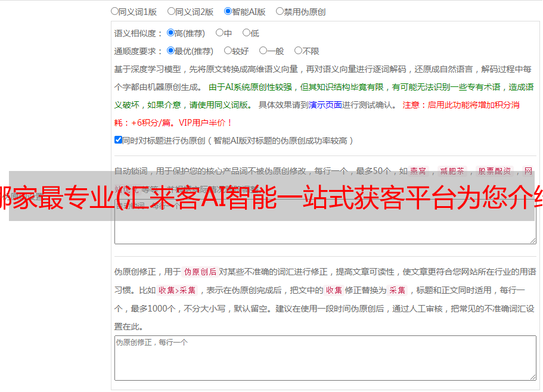Set 语义相似度 to 低
The height and width of the screenshot is (392, 543).
[x=246, y=33]
